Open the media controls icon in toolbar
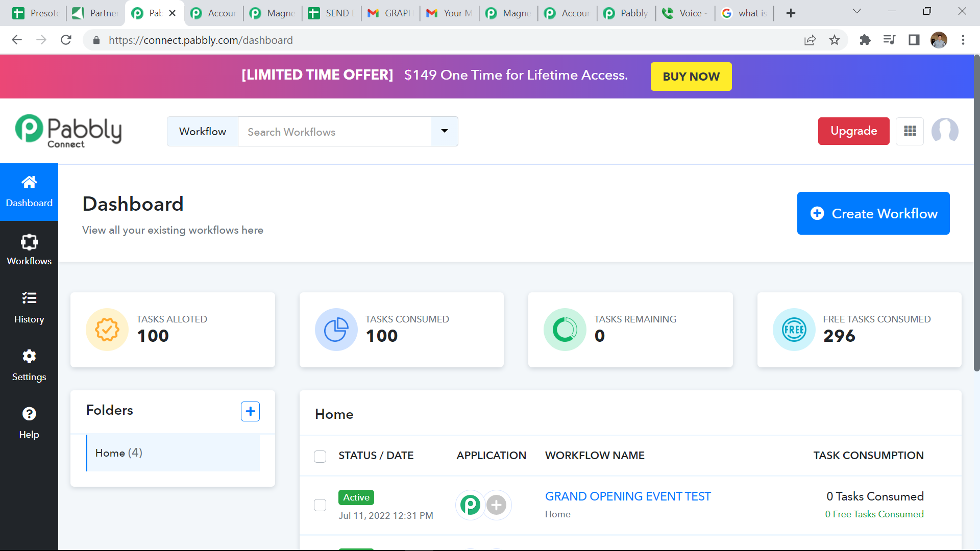This screenshot has height=551, width=980. click(x=889, y=40)
